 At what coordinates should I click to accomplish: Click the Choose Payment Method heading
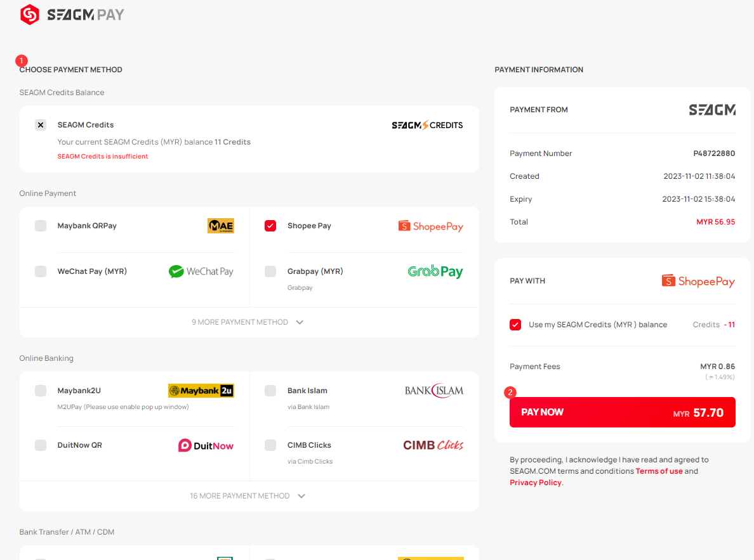[x=70, y=70]
